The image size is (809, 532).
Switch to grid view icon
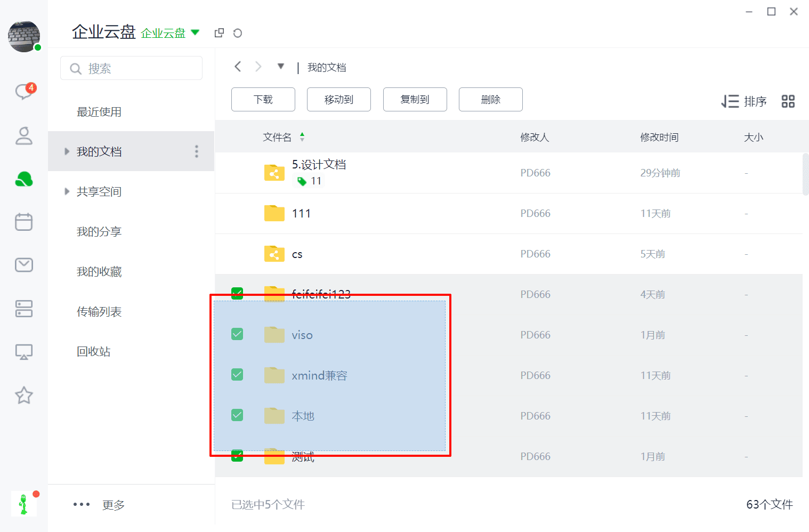tap(788, 101)
